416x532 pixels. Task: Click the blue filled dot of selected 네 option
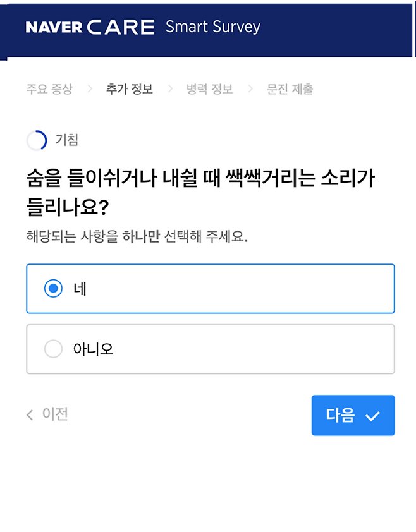point(53,288)
